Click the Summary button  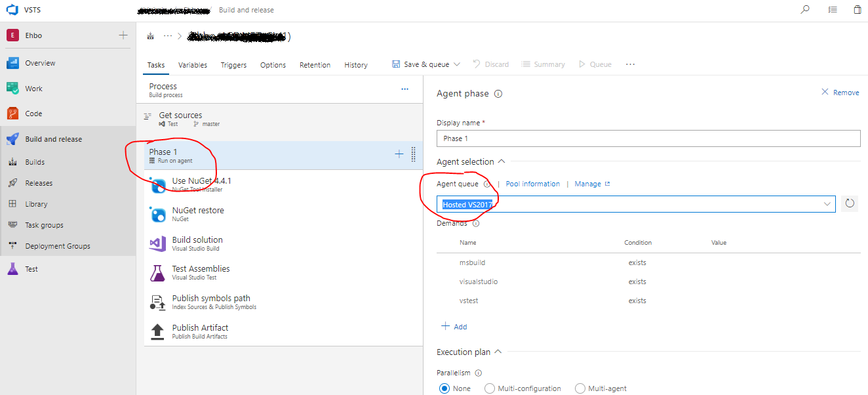pyautogui.click(x=543, y=64)
